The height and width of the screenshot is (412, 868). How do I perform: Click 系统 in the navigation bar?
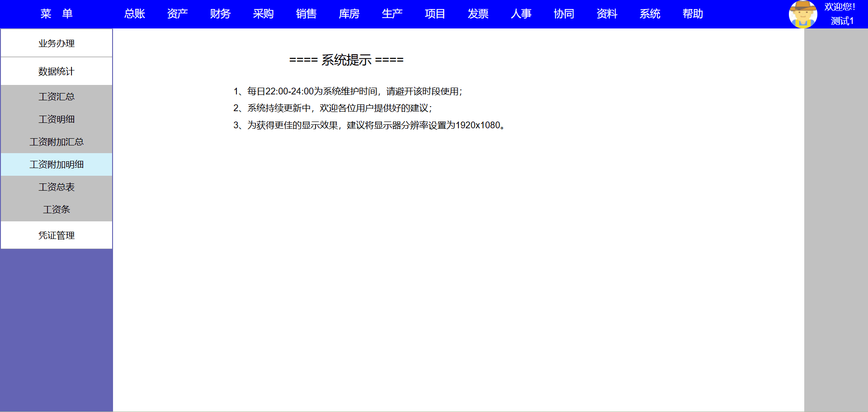(650, 14)
